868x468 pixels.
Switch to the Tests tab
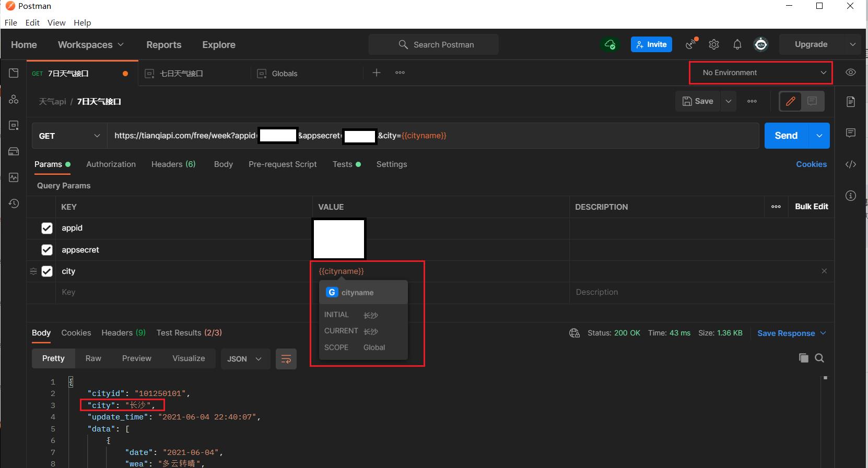pyautogui.click(x=346, y=164)
